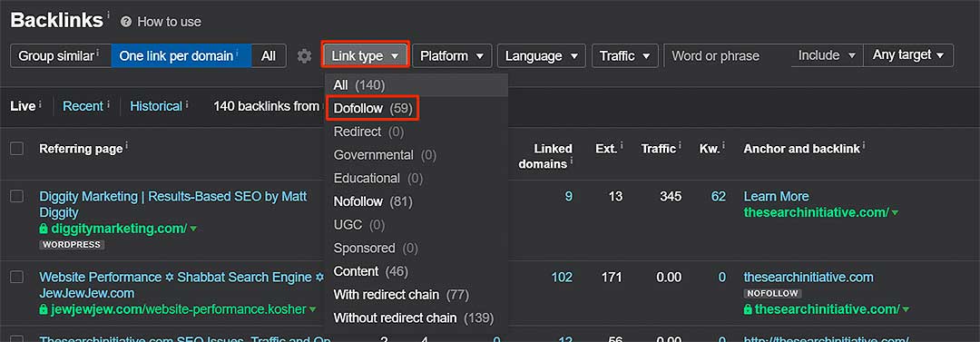Choose Sponsored (0) option
This screenshot has height=342, width=980.
(416, 249)
